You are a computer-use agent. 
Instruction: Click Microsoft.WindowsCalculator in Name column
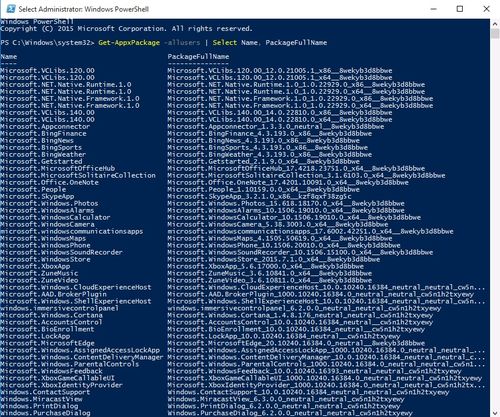click(x=55, y=218)
